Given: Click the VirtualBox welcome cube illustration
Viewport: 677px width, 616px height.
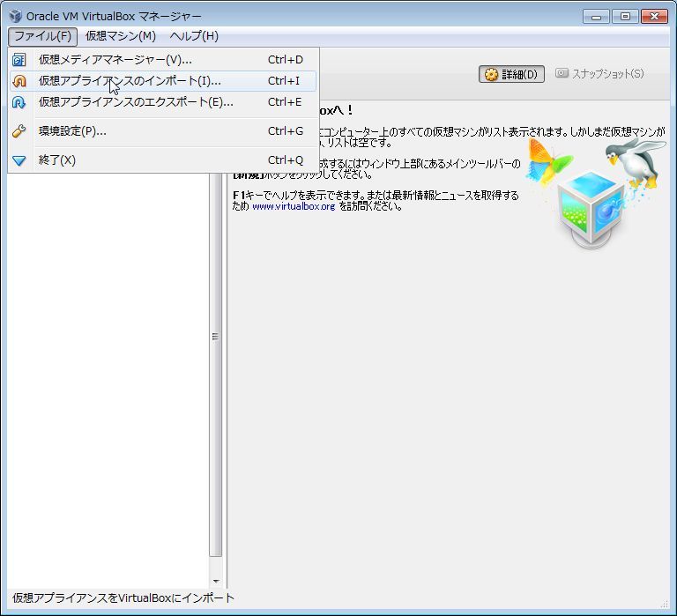Looking at the screenshot, I should coord(591,210).
